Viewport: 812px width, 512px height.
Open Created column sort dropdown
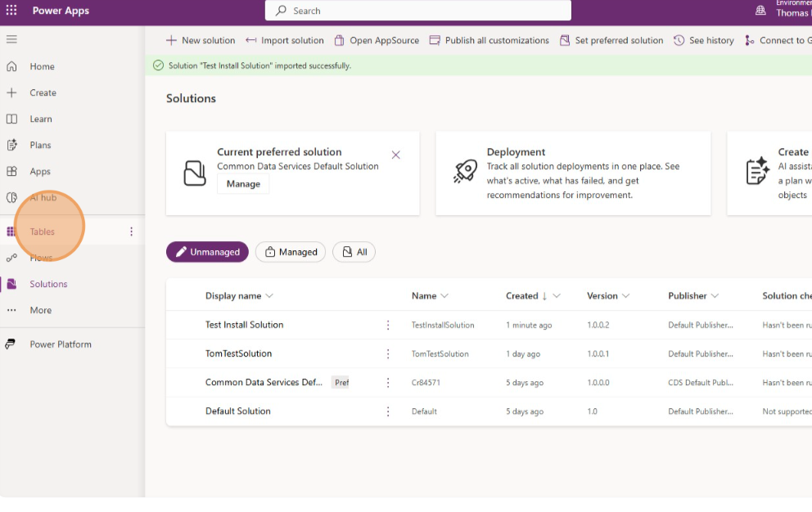click(x=557, y=296)
